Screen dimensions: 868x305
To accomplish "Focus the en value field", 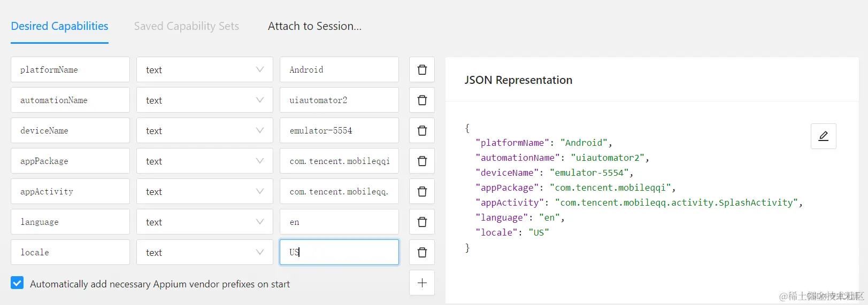I will tap(339, 222).
